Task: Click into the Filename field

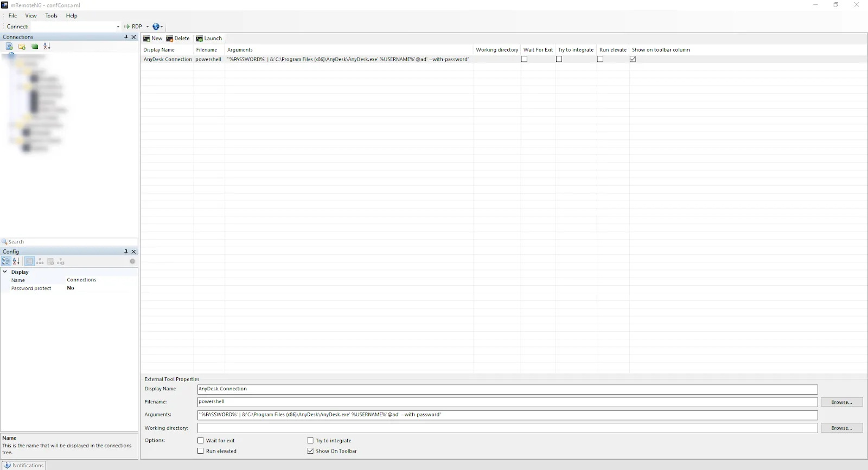Action: (x=507, y=402)
